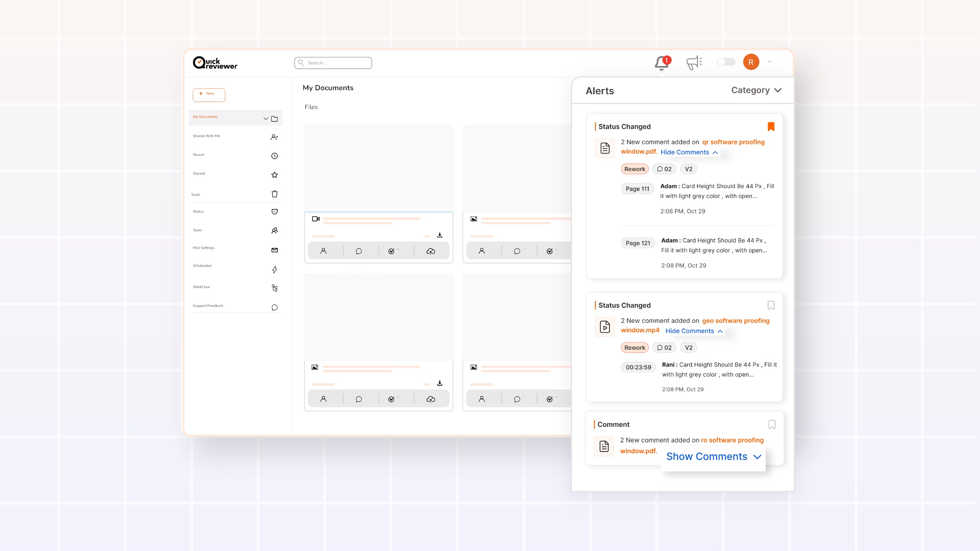Click the New button
Viewport: 980px width, 551px height.
(209, 94)
